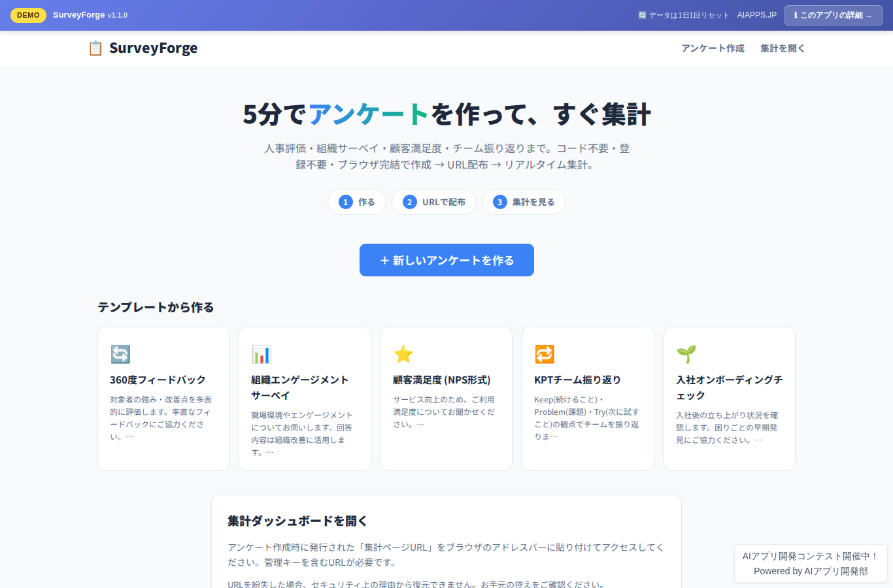Click the 360度フィードバック template icon
893x588 pixels.
[x=120, y=354]
